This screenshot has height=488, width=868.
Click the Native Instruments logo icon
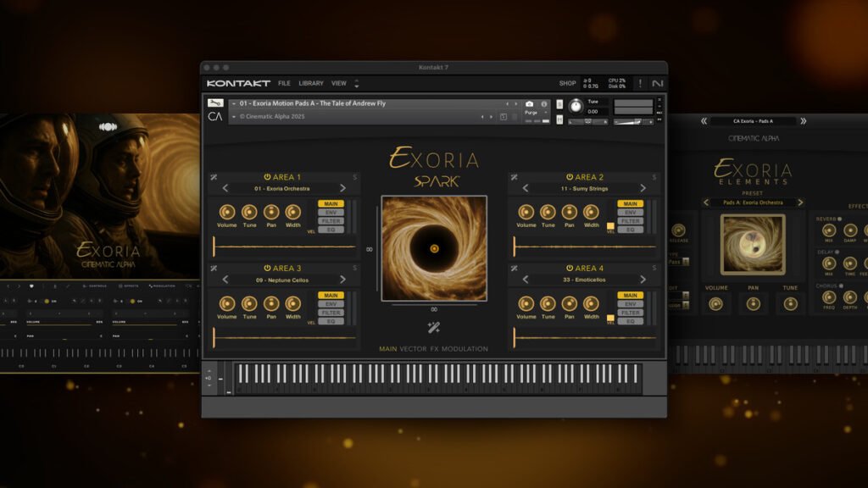pos(657,83)
